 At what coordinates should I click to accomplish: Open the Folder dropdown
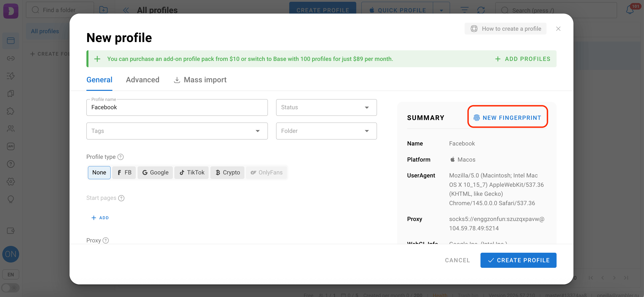(326, 131)
